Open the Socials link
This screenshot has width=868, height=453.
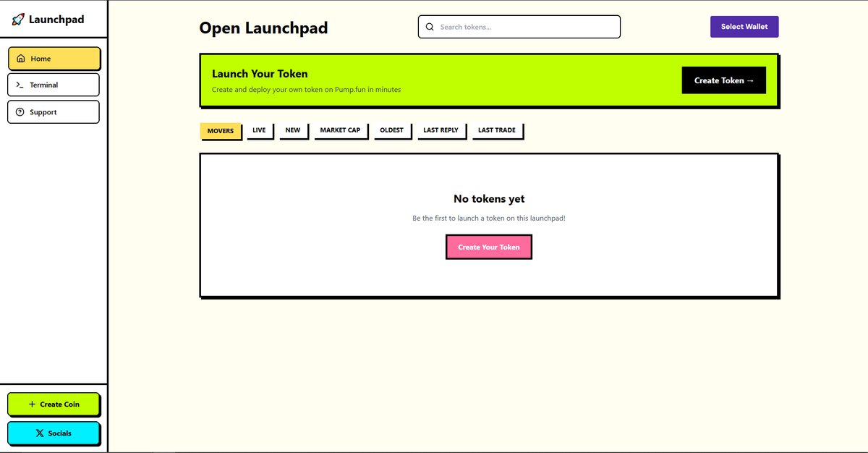point(54,433)
